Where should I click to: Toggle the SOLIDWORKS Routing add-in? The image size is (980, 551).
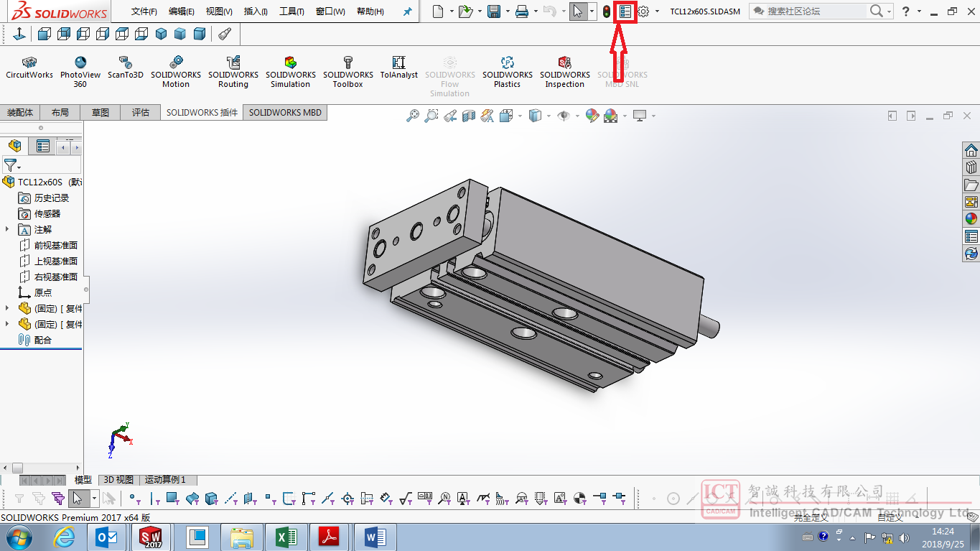(233, 73)
